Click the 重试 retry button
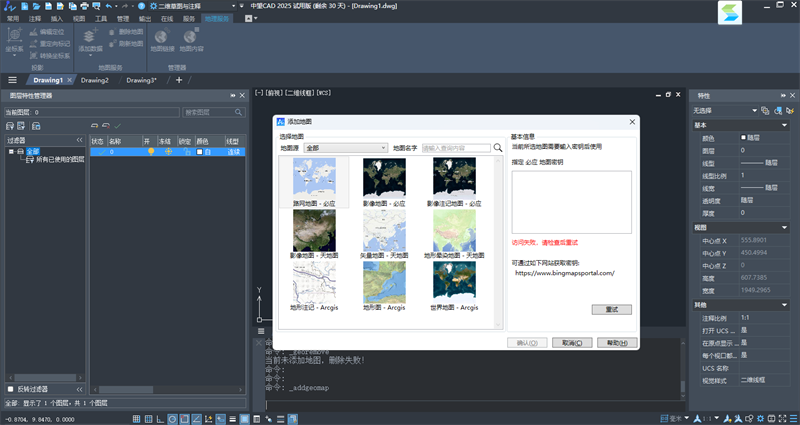This screenshot has width=800, height=425. [612, 310]
